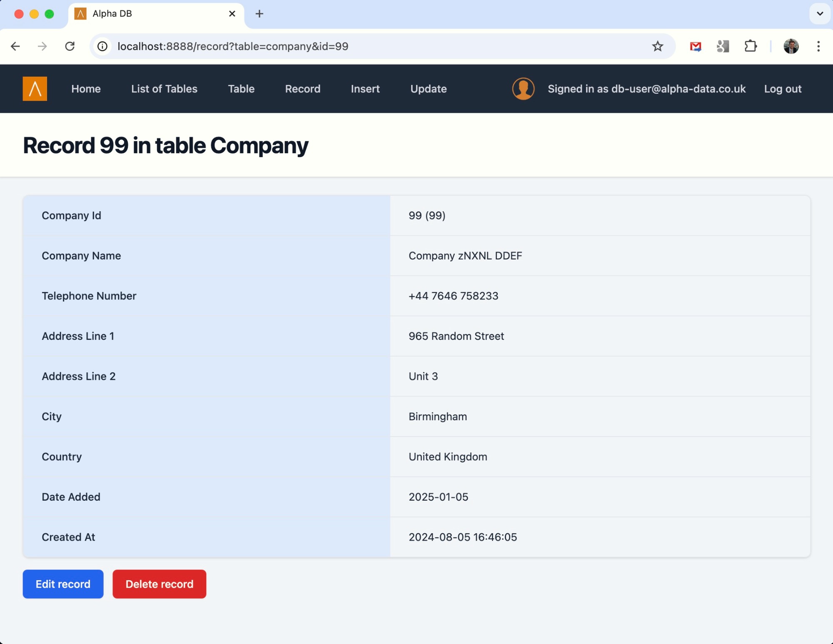Click the heading Record 99 in table Company
This screenshot has width=833, height=644.
point(165,146)
